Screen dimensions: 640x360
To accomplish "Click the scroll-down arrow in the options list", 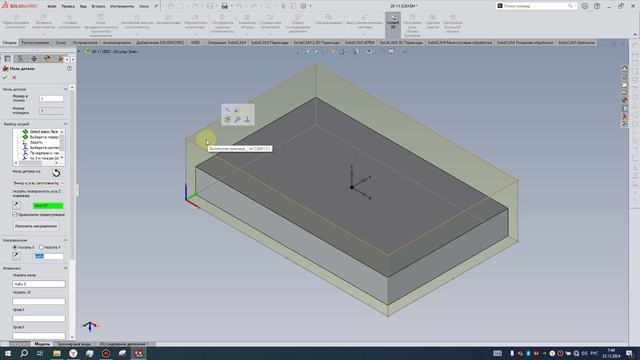I will coord(62,158).
